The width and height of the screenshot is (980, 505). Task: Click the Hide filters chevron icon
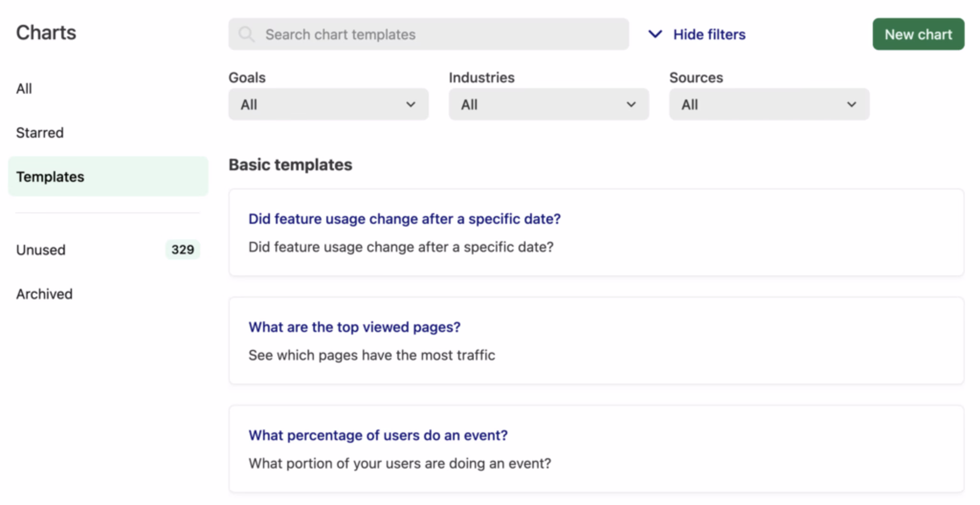(655, 34)
